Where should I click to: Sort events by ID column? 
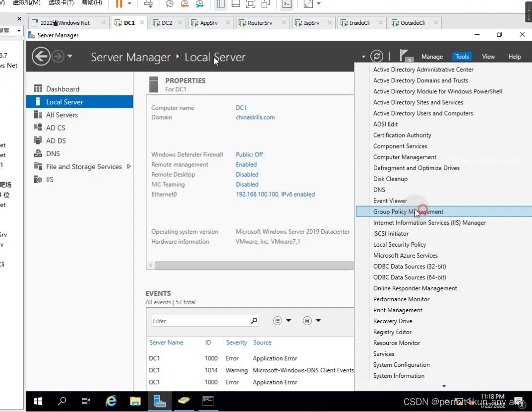[x=208, y=343]
